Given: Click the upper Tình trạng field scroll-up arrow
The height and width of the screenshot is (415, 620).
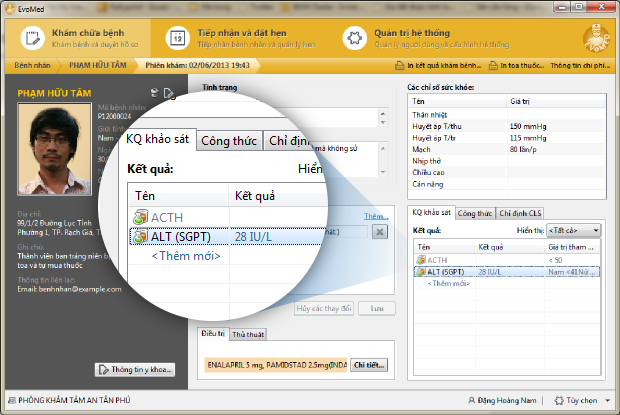Looking at the screenshot, I should [383, 114].
